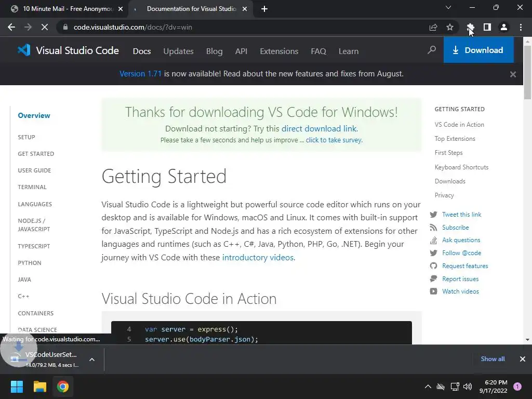Toggle the Chrome side panel icon
532x399 pixels.
click(x=487, y=27)
